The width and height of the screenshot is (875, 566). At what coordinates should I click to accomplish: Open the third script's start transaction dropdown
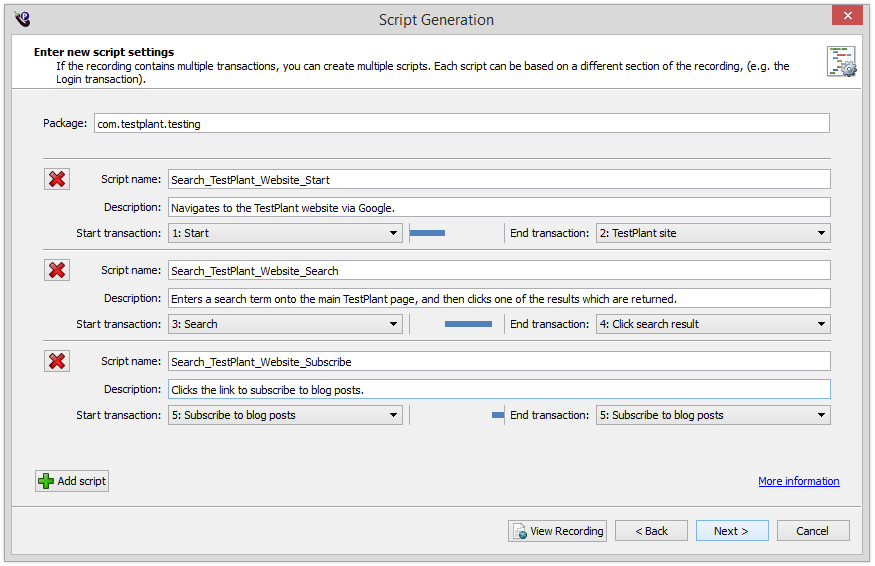[x=285, y=415]
